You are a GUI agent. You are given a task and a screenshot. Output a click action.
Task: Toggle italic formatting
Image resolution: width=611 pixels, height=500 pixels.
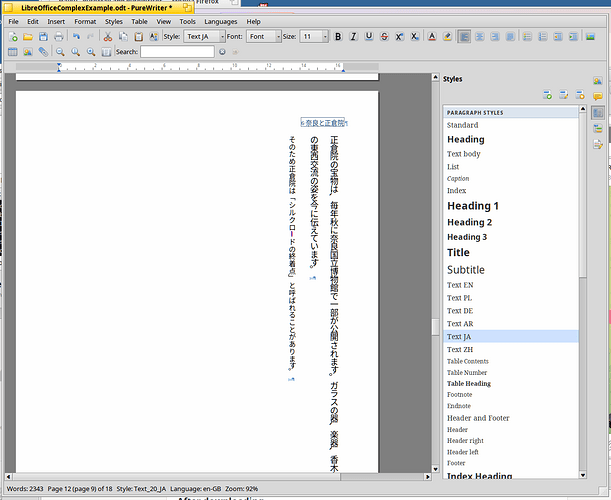coord(353,37)
